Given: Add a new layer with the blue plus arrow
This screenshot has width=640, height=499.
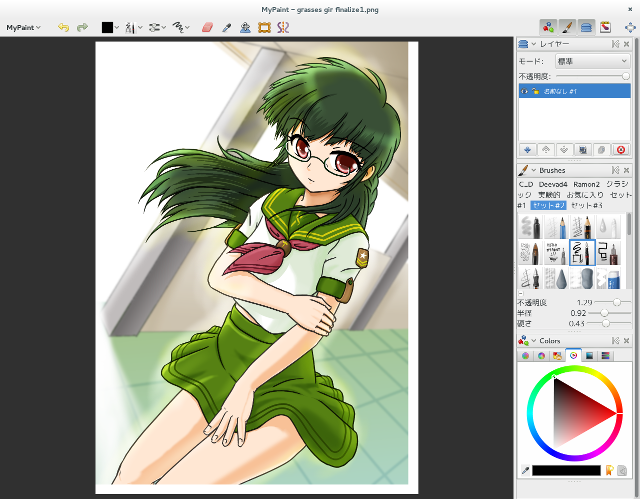Looking at the screenshot, I should click(x=527, y=150).
